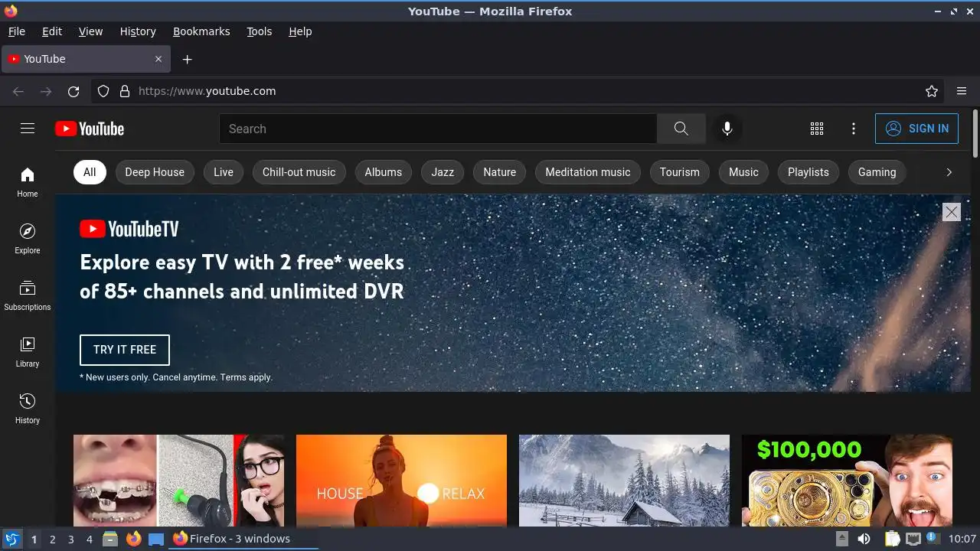The image size is (980, 551).
Task: Open the Edit menu
Action: tap(52, 31)
